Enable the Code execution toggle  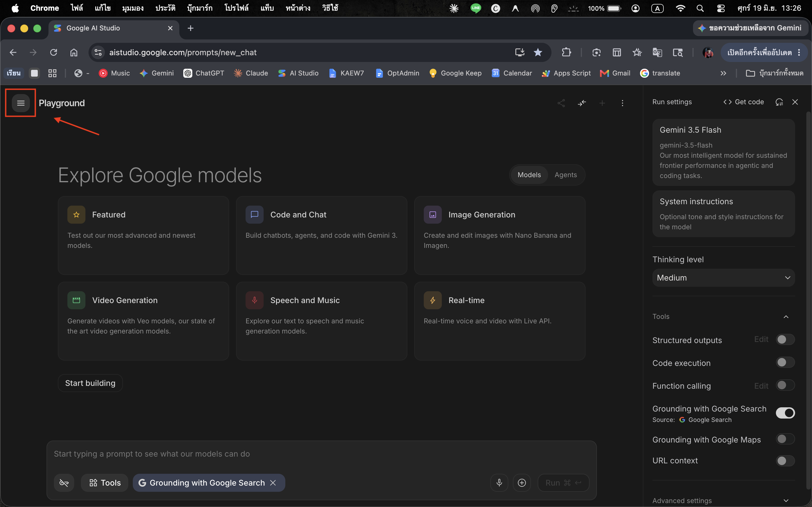(x=785, y=363)
